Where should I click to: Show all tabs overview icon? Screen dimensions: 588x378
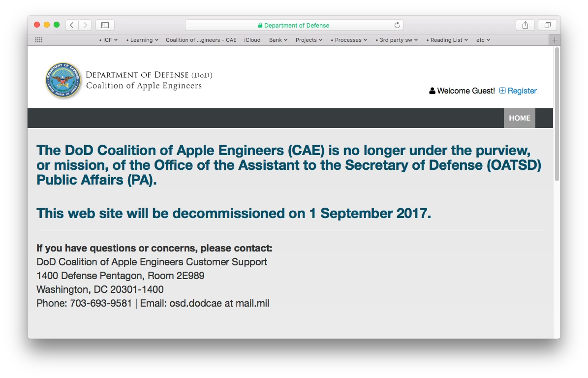click(x=548, y=25)
